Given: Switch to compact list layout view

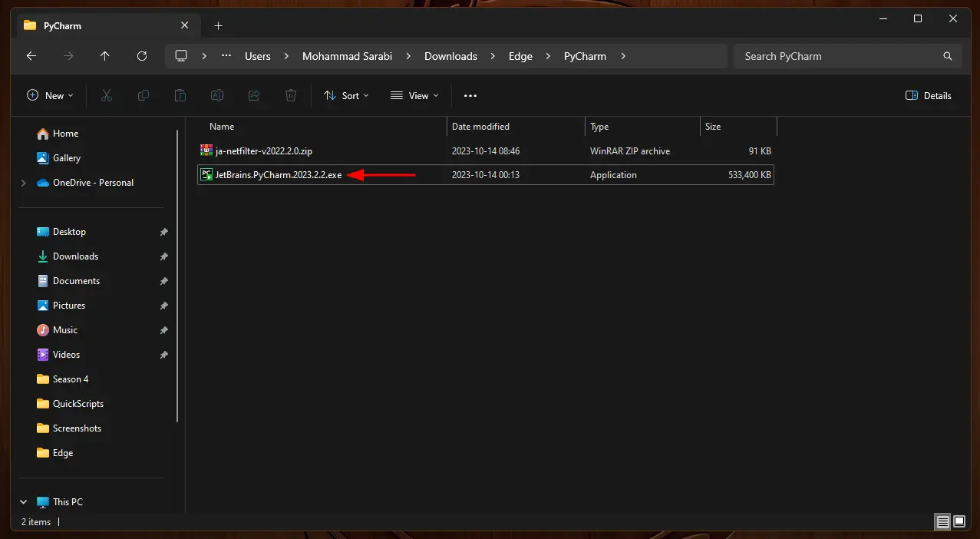Looking at the screenshot, I should coord(942,521).
